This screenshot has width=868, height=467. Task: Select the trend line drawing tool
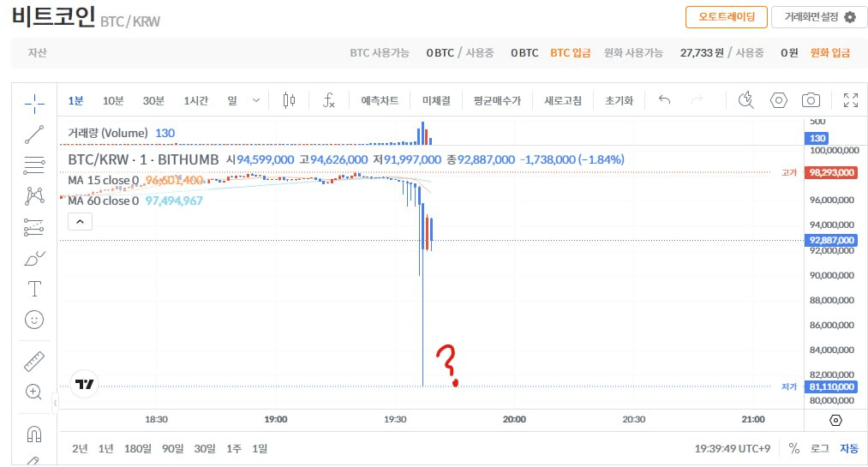coord(34,135)
